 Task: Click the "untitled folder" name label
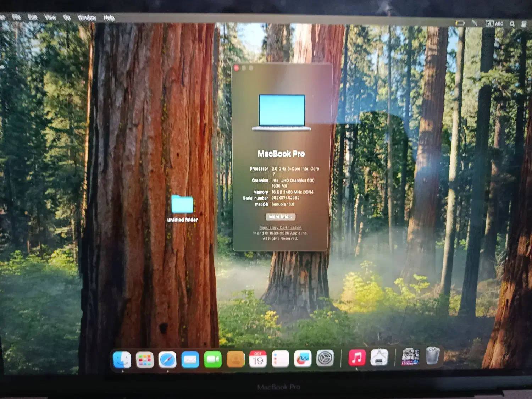182,220
